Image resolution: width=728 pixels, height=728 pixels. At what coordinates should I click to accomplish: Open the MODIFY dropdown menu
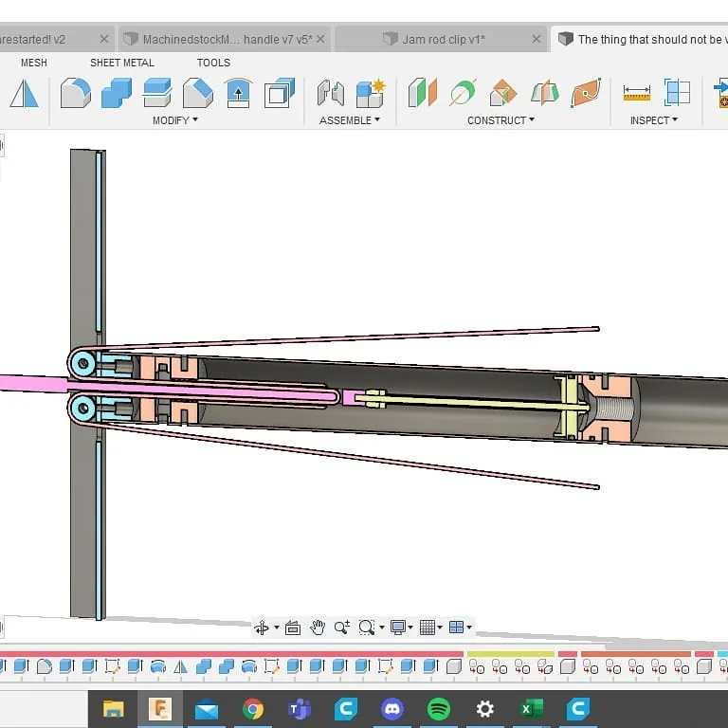(x=175, y=120)
